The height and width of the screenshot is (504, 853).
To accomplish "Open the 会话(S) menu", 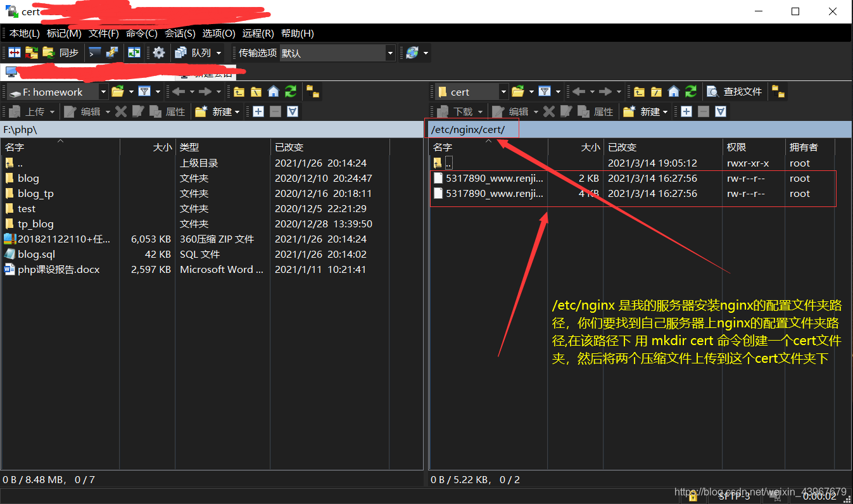I will pos(180,33).
